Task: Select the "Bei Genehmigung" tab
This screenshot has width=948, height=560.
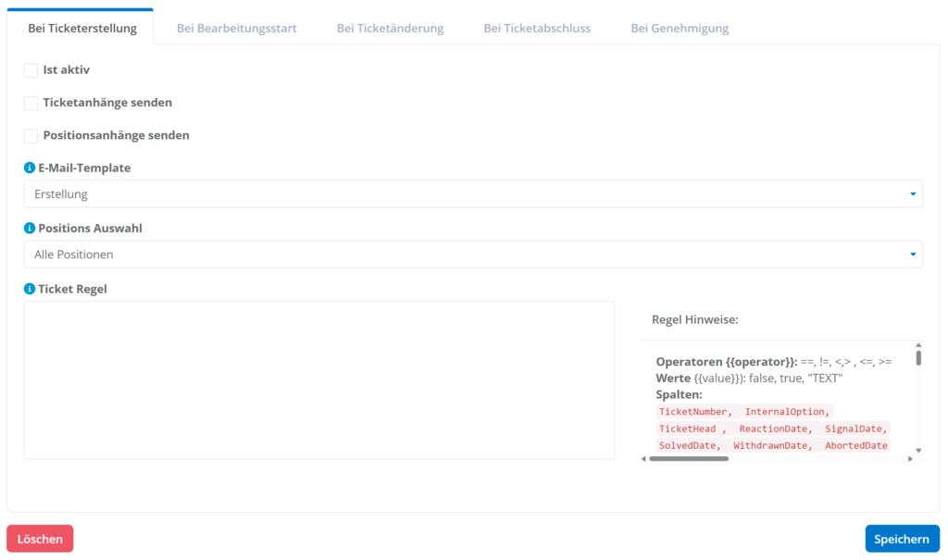Action: [x=680, y=29]
